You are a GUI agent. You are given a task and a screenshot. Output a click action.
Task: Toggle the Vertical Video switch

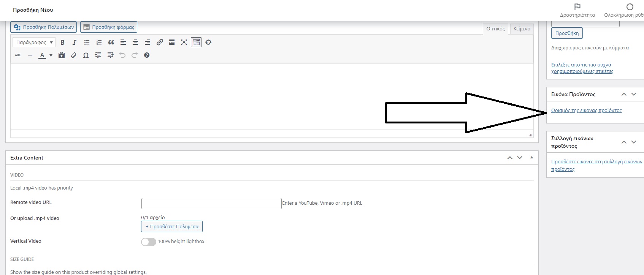coord(149,242)
